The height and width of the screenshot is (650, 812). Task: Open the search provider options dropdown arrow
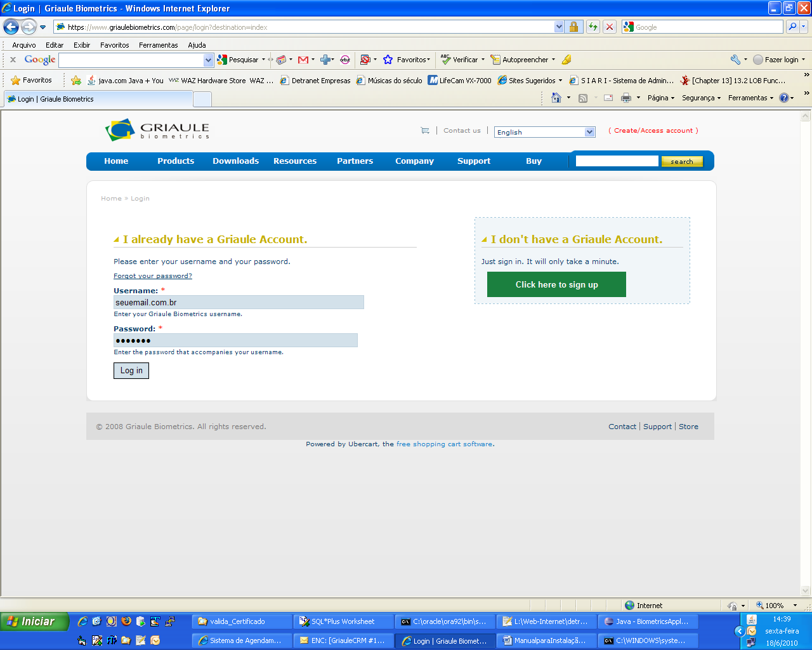(804, 27)
